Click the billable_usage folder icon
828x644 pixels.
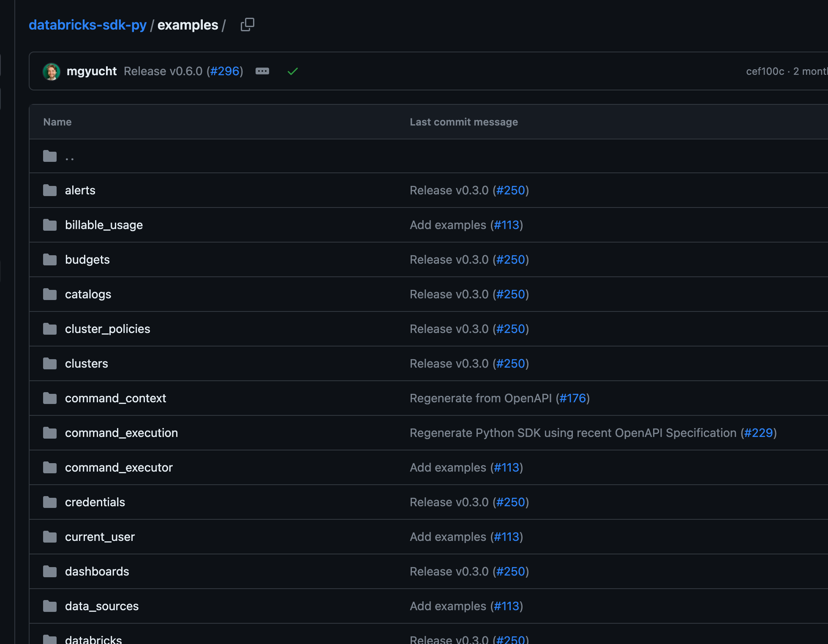point(50,225)
